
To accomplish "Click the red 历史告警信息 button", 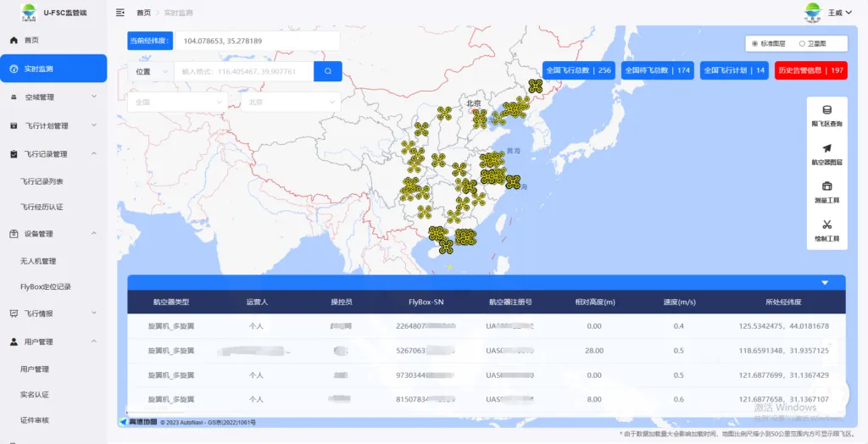I will 810,70.
